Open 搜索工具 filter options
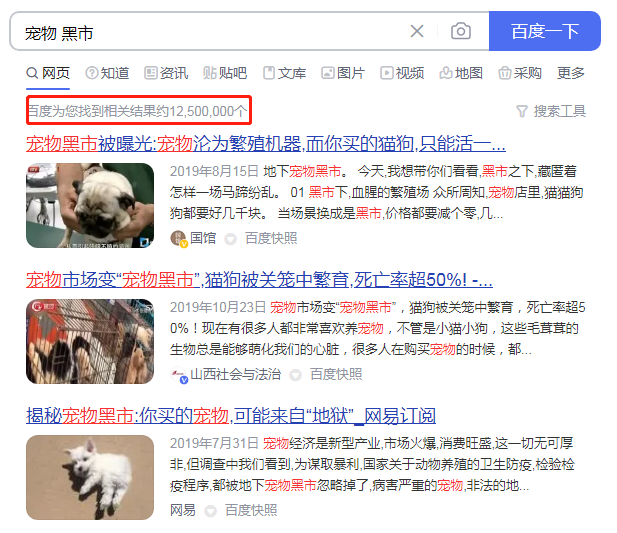This screenshot has height=533, width=617. coord(551,111)
